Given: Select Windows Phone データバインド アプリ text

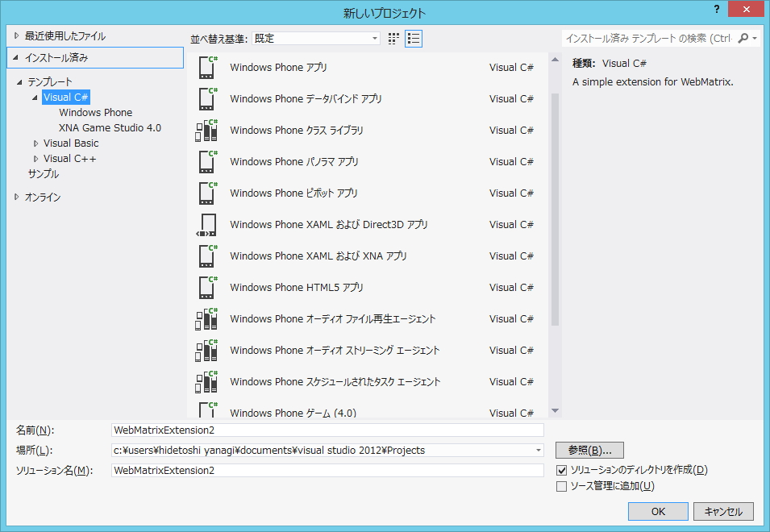Looking at the screenshot, I should pos(306,98).
